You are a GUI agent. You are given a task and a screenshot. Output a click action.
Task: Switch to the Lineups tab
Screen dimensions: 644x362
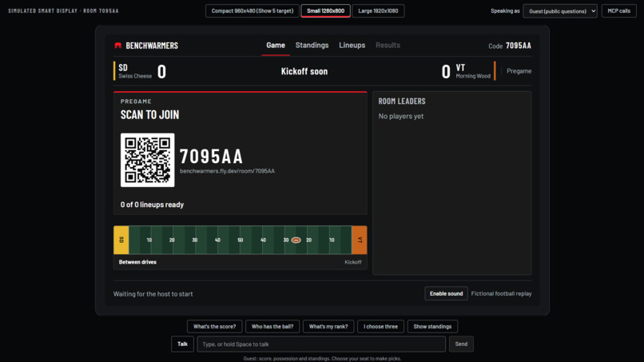tap(352, 46)
